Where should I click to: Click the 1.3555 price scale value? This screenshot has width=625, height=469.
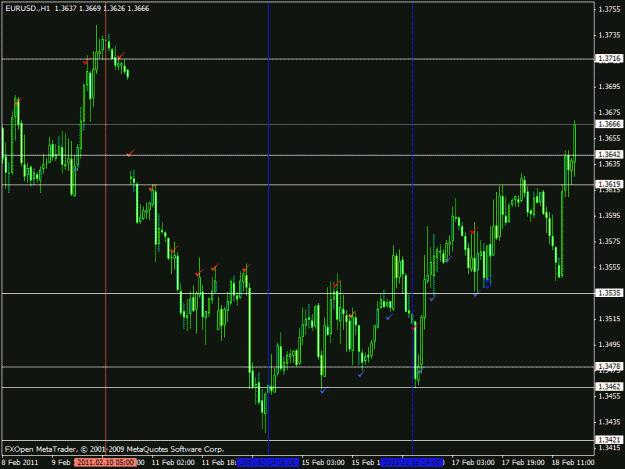(x=609, y=267)
